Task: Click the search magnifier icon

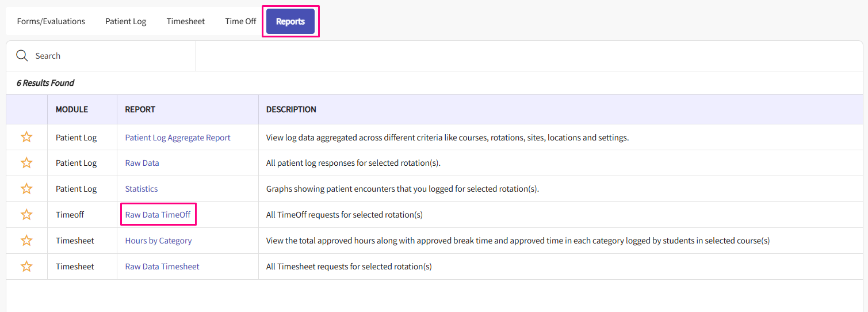Action: tap(22, 56)
